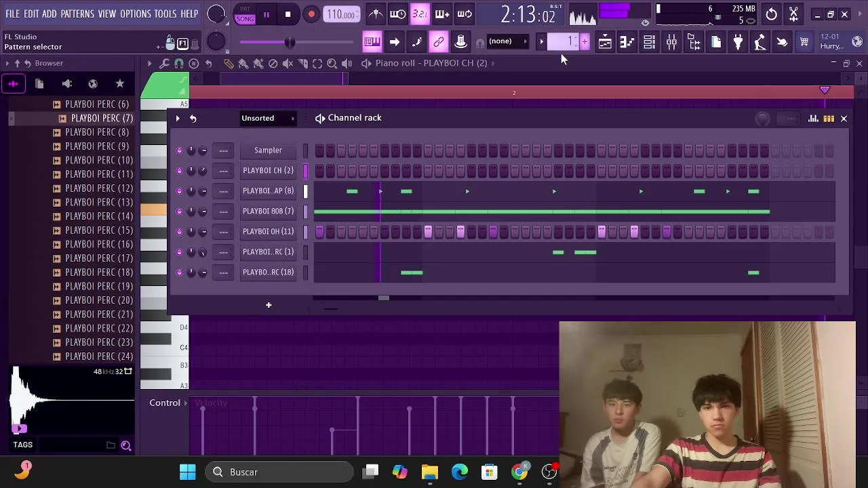
Task: Select the Delete tool in piano roll
Action: click(273, 63)
